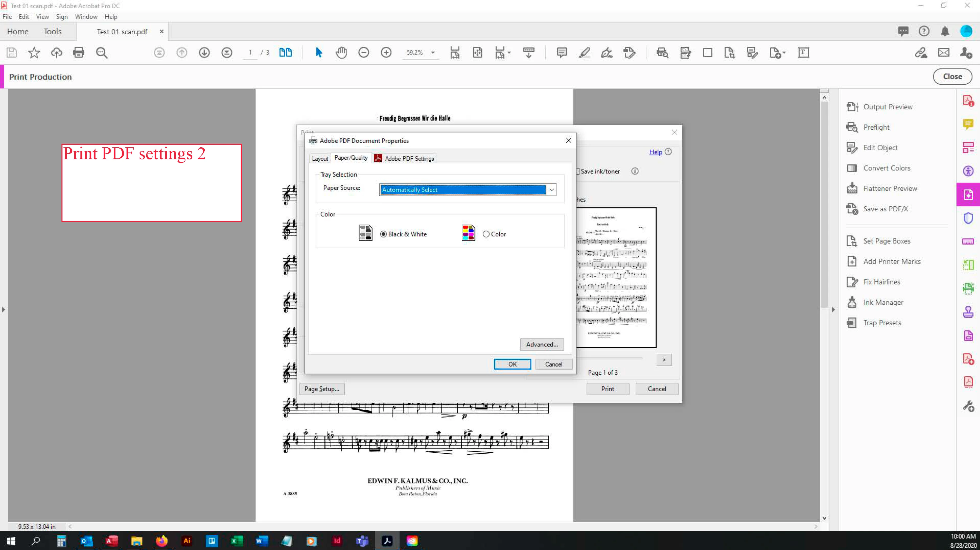Open the Ink Manager tool
Screen dimensions: 980x550
[883, 302]
